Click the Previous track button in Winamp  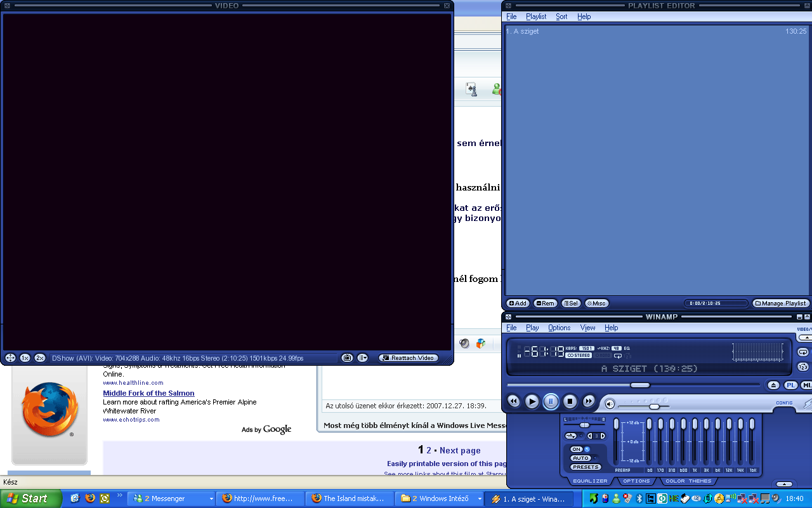coord(514,401)
